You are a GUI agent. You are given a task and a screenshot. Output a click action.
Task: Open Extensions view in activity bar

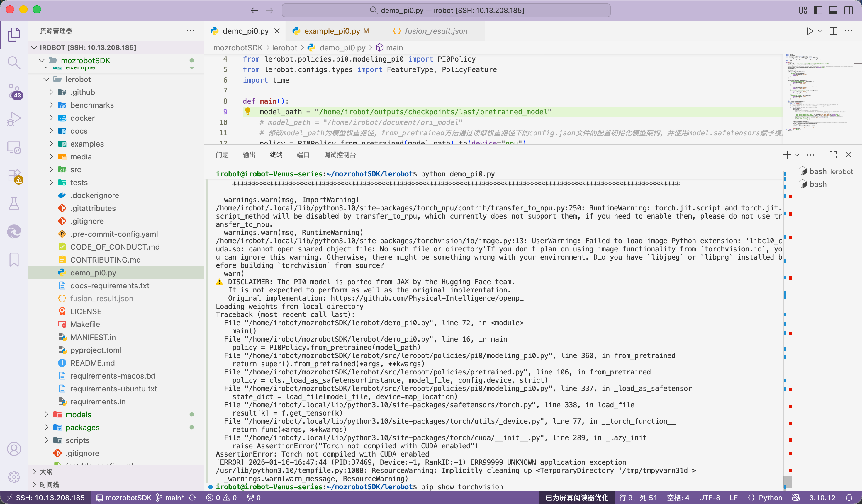pos(14,176)
